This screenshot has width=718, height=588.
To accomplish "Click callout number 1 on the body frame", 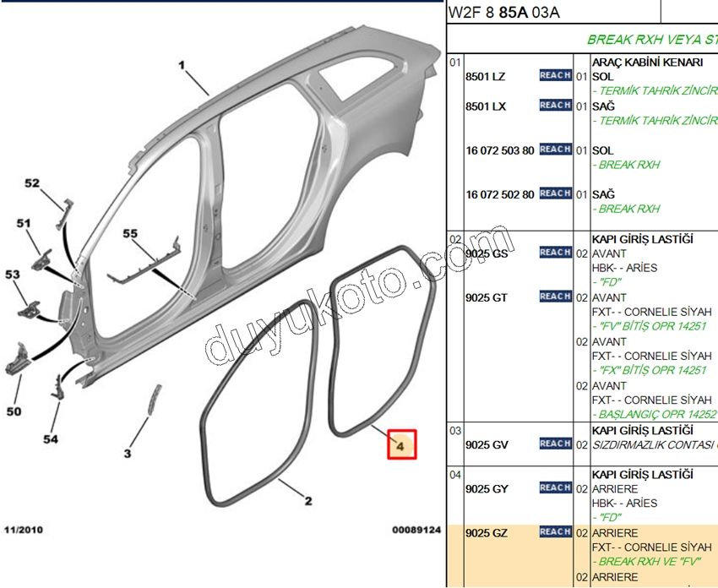I will click(x=181, y=64).
